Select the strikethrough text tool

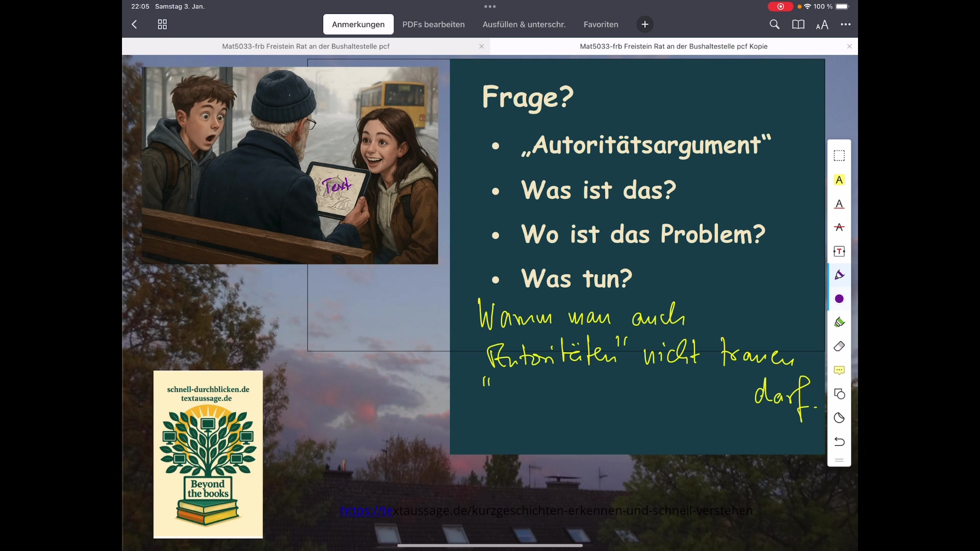click(839, 228)
